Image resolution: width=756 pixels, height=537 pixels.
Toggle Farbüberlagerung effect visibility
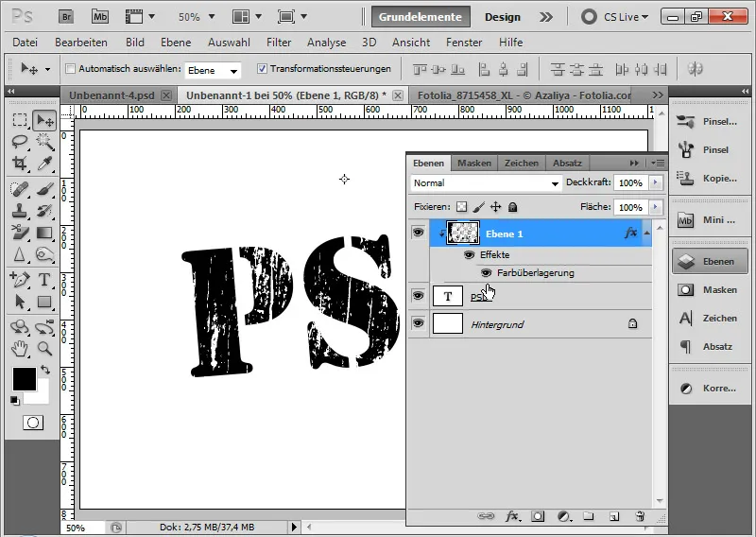(486, 273)
